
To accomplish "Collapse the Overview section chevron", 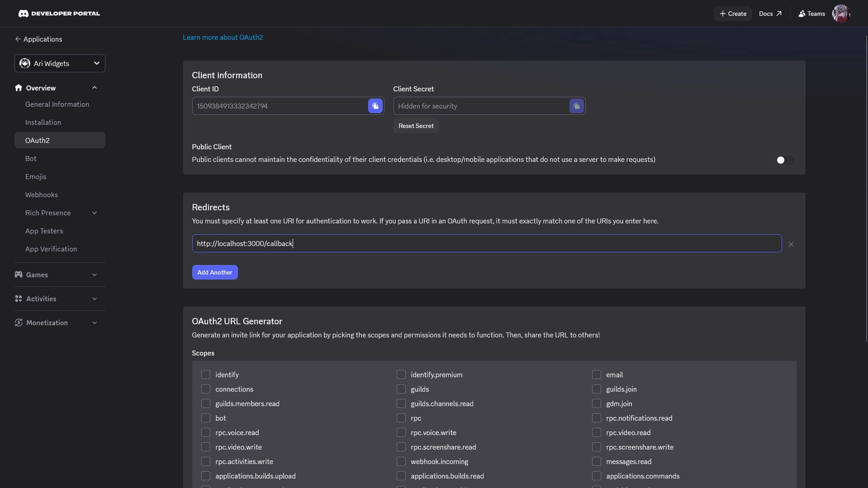I will [95, 88].
